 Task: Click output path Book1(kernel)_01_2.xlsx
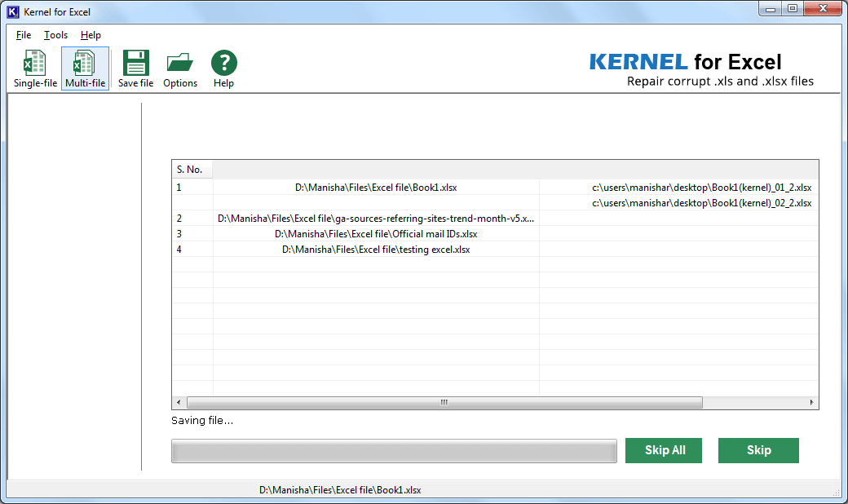point(701,188)
